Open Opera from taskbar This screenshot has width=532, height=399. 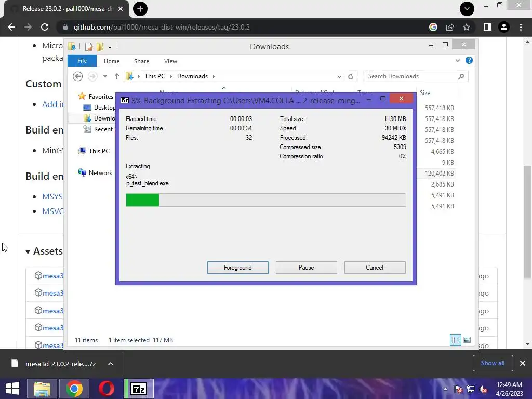[106, 389]
